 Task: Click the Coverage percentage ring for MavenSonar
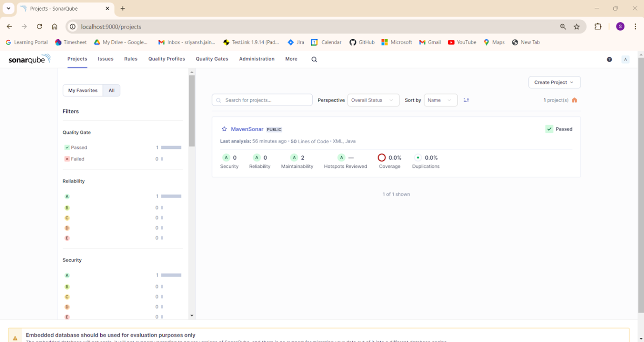pyautogui.click(x=382, y=157)
